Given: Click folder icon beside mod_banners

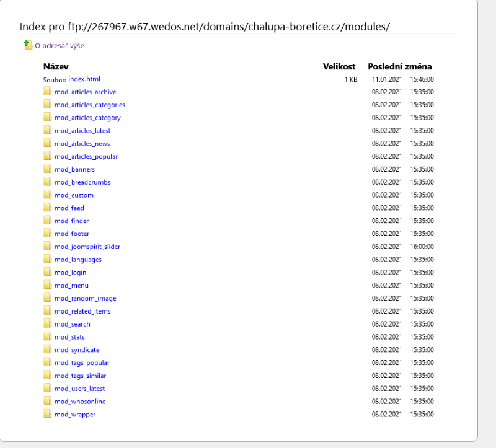Looking at the screenshot, I should click(48, 169).
